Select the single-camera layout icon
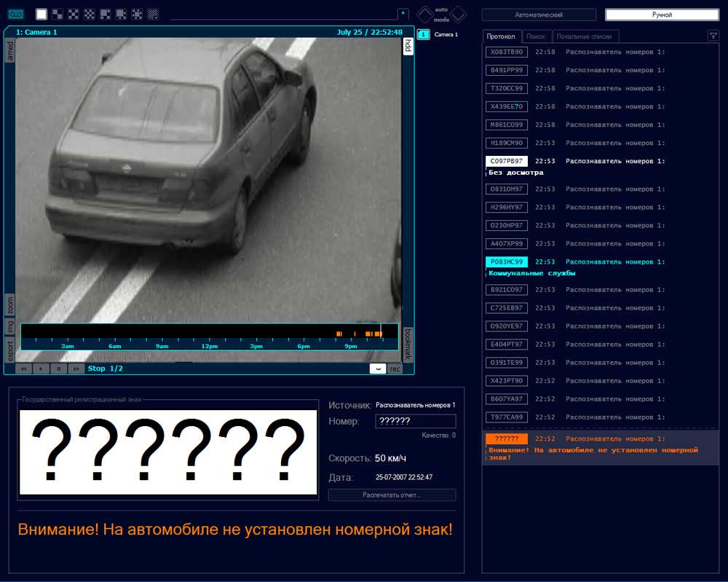Image resolution: width=728 pixels, height=582 pixels. pyautogui.click(x=41, y=14)
